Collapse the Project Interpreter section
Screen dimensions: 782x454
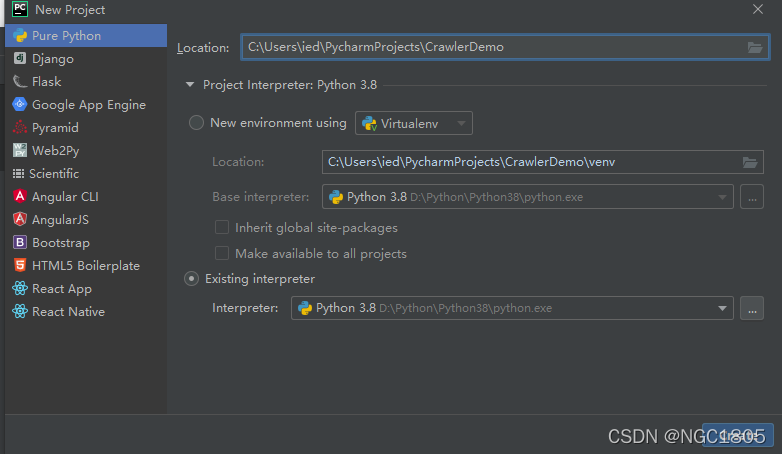click(x=190, y=85)
